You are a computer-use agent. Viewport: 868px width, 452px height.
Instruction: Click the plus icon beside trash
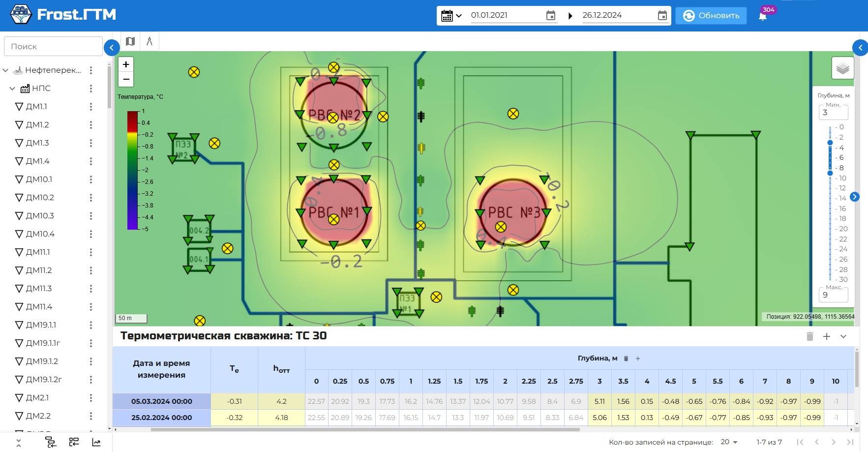[x=827, y=336]
